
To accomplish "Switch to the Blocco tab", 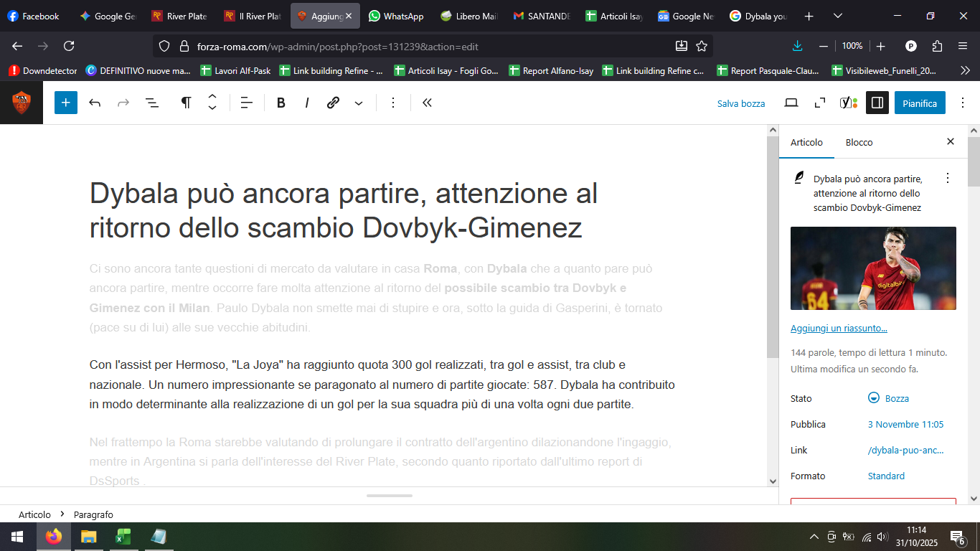I will pyautogui.click(x=859, y=142).
